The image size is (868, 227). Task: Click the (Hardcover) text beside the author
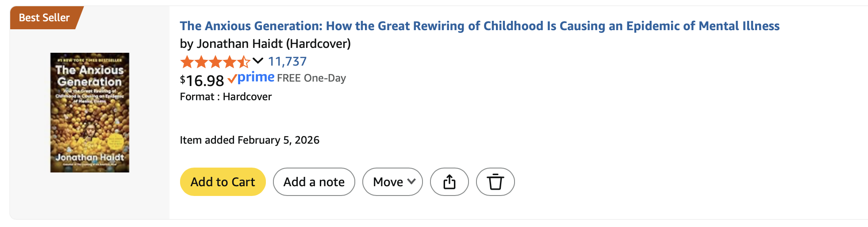[x=319, y=43]
